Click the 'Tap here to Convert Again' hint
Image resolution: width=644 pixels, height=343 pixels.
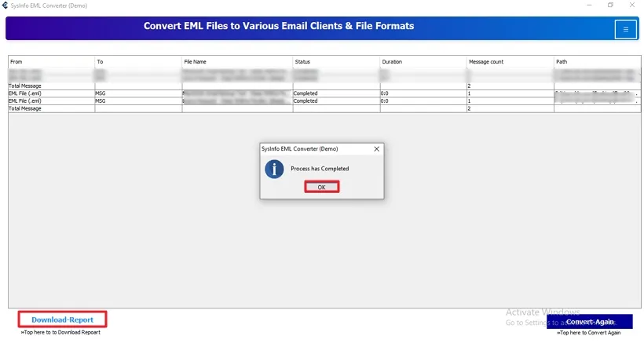pyautogui.click(x=588, y=333)
